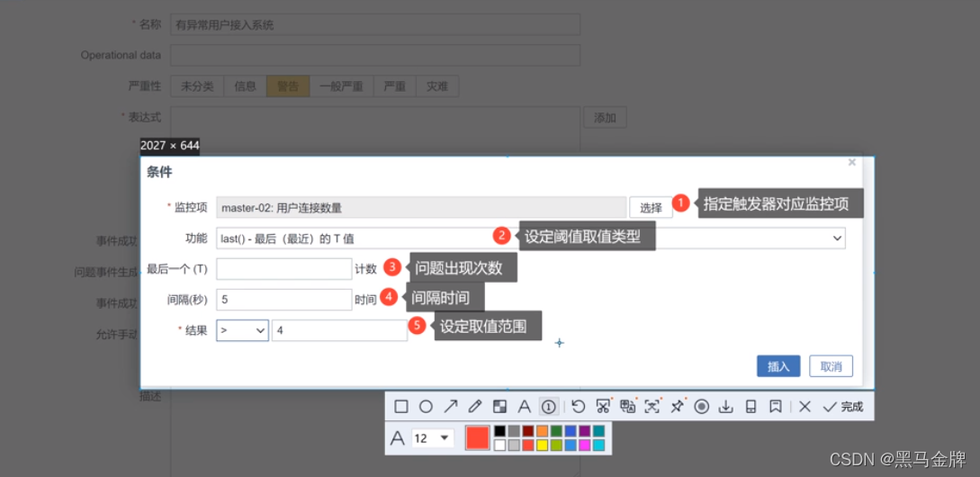Select 灾难 severity
The width and height of the screenshot is (980, 477).
coord(437,86)
